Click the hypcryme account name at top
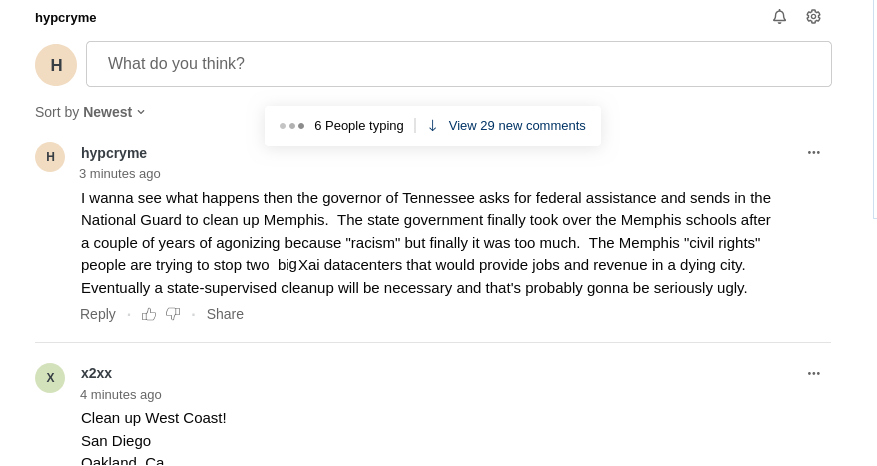Viewport: 877px width, 466px height. (65, 18)
